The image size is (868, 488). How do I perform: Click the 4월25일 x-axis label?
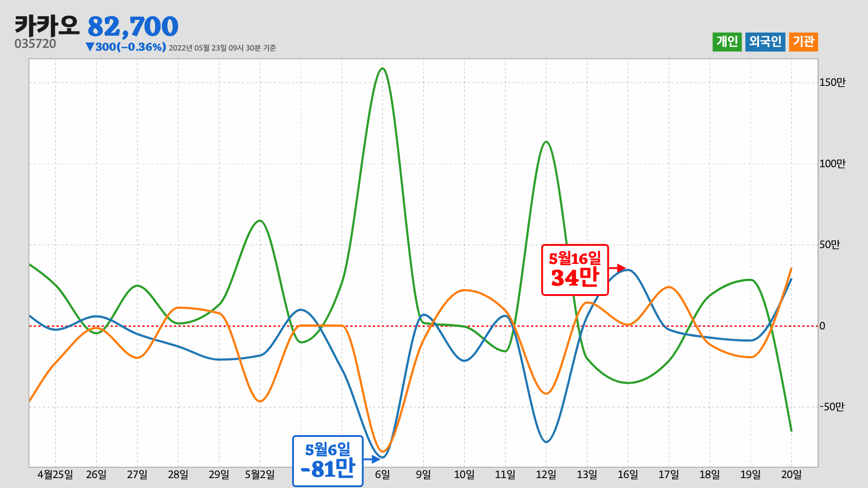click(x=55, y=474)
